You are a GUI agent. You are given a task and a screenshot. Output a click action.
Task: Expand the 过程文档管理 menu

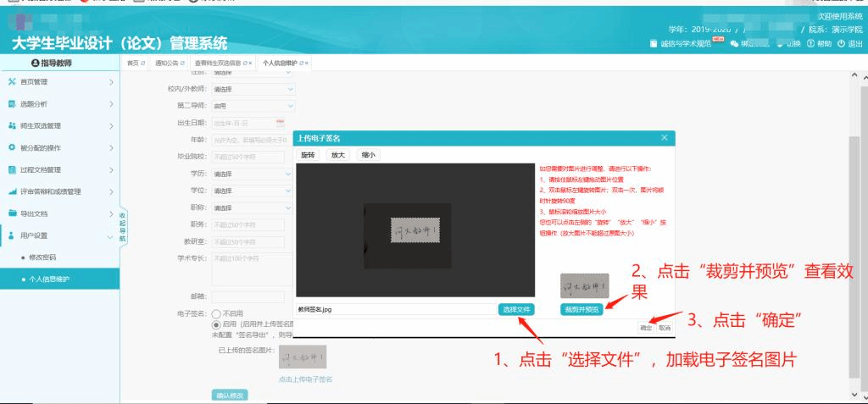click(59, 169)
